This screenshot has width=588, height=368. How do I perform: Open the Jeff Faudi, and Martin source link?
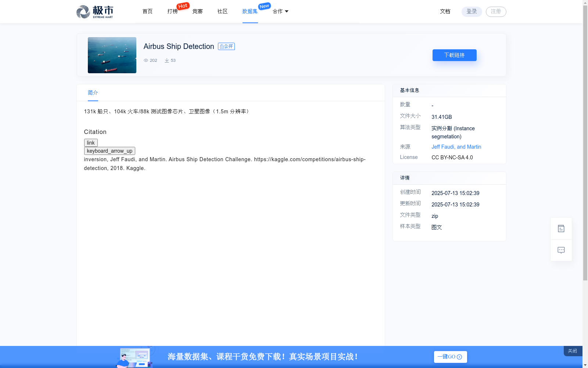coord(456,147)
